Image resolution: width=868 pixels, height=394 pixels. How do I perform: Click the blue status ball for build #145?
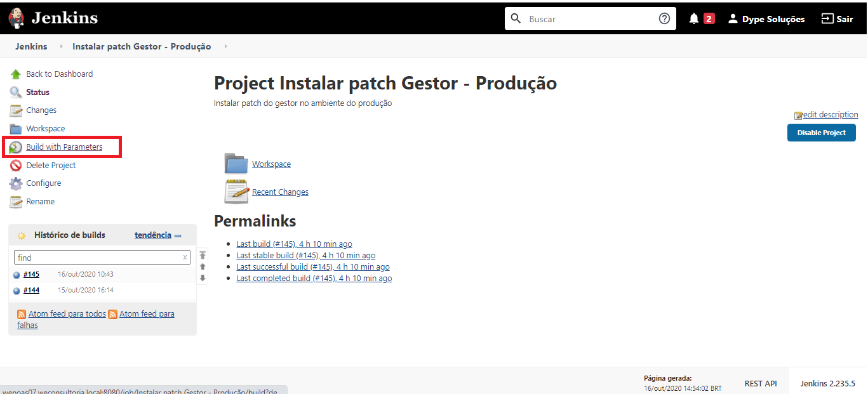click(17, 275)
